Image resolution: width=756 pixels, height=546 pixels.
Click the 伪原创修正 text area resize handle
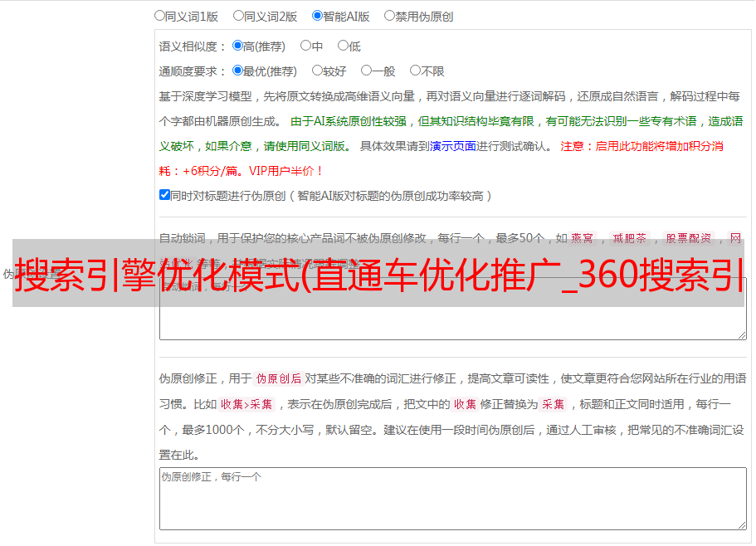(741, 524)
